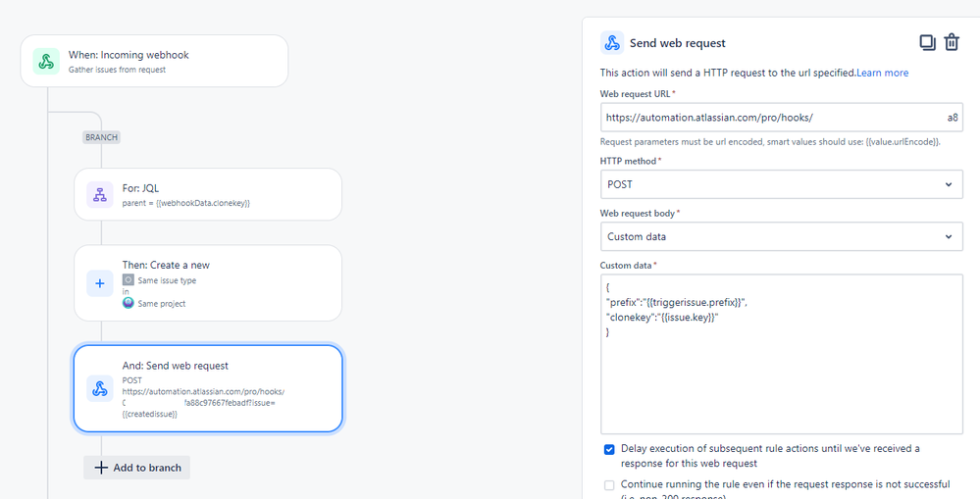Image resolution: width=980 pixels, height=499 pixels.
Task: Click the "clonekey" line in Custom data
Action: [x=662, y=318]
